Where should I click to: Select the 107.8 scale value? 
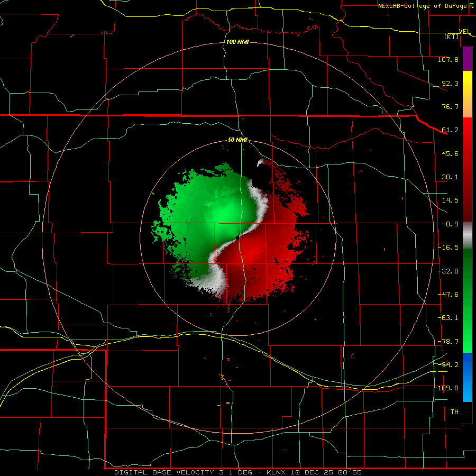(448, 59)
